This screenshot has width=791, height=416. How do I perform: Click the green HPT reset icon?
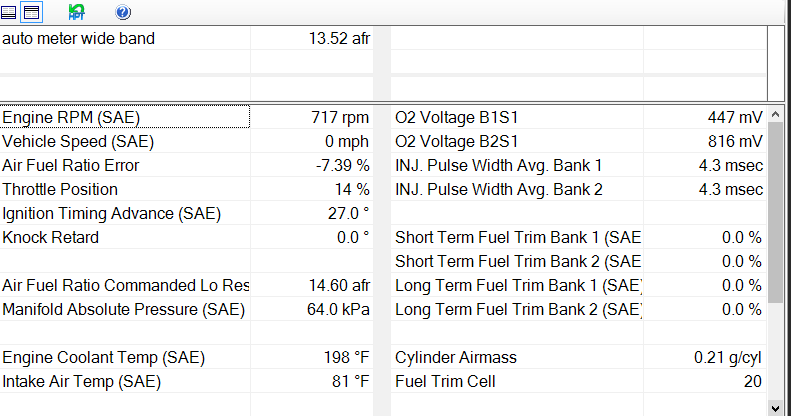77,12
